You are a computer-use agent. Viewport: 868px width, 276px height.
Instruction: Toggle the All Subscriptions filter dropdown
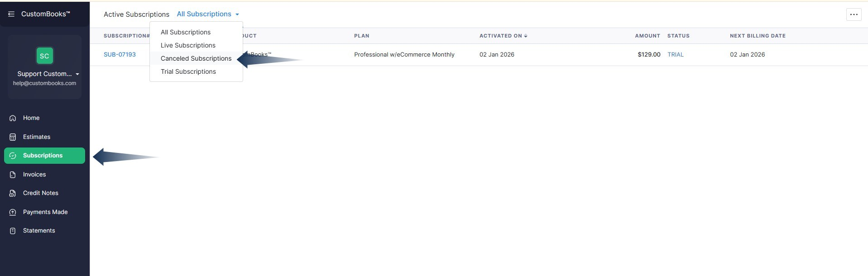point(208,14)
